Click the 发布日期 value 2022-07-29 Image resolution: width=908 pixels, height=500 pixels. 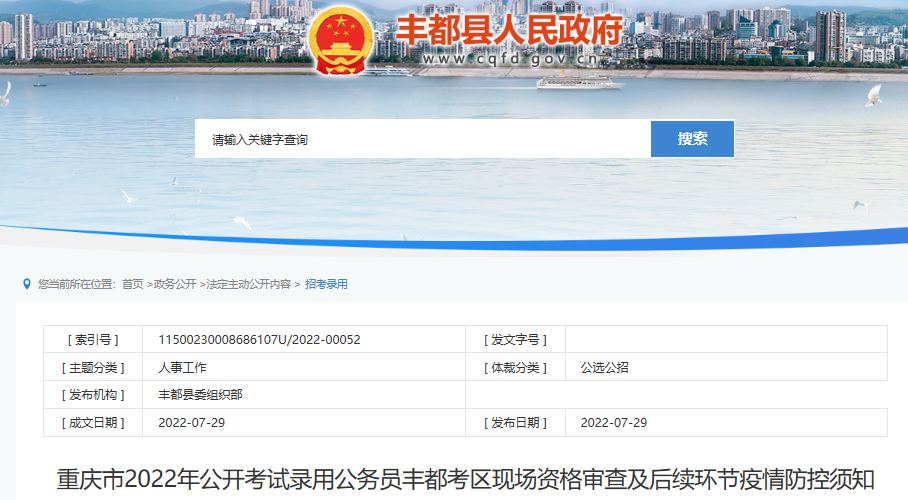click(614, 422)
